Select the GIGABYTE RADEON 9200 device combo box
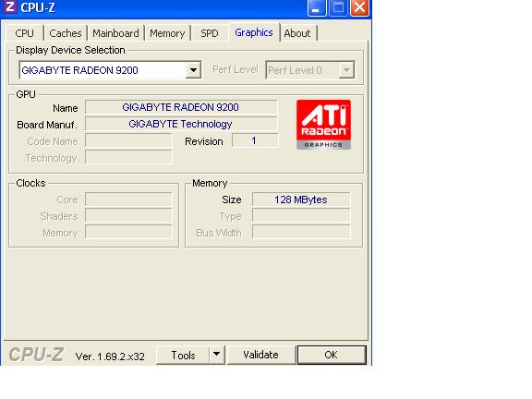This screenshot has width=532, height=399. (110, 70)
